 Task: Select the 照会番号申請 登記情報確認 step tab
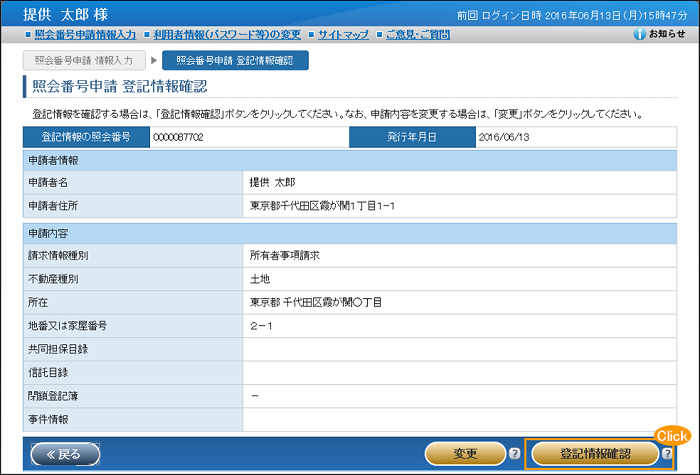(x=235, y=60)
